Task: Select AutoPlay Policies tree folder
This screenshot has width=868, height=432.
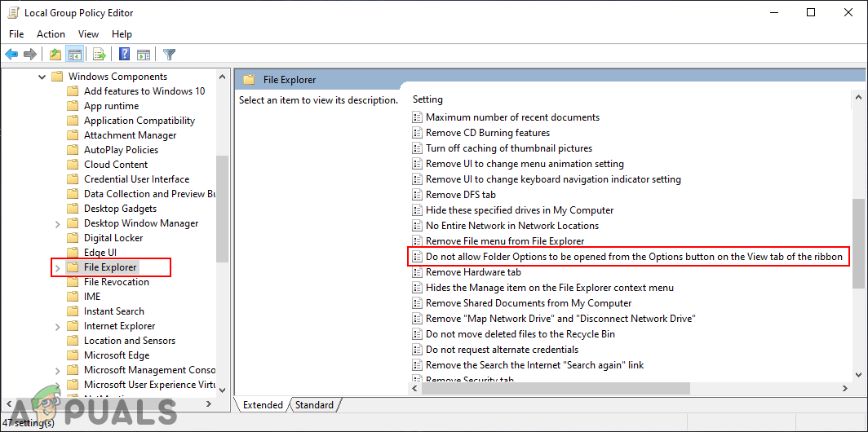Action: [x=122, y=150]
